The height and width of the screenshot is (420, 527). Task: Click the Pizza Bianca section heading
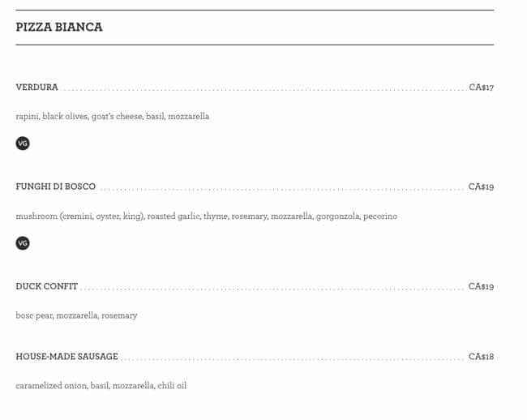coord(59,28)
